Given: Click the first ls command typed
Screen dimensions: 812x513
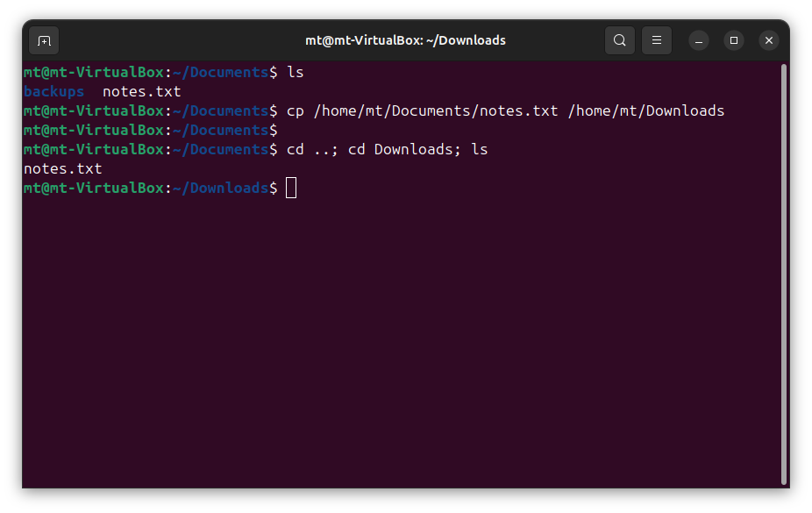Looking at the screenshot, I should coord(296,72).
